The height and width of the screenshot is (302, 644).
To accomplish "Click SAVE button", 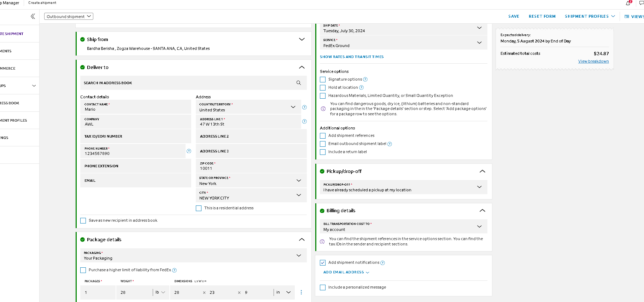I will pos(514,16).
